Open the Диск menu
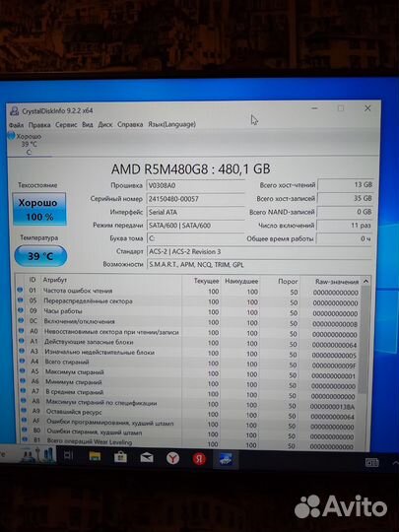Image resolution: width=399 pixels, height=532 pixels. pos(105,124)
